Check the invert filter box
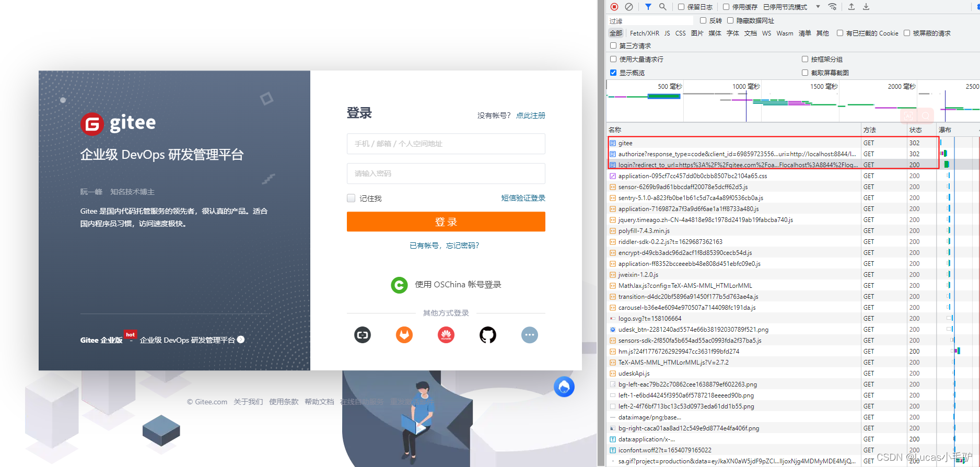This screenshot has height=467, width=980. point(703,20)
